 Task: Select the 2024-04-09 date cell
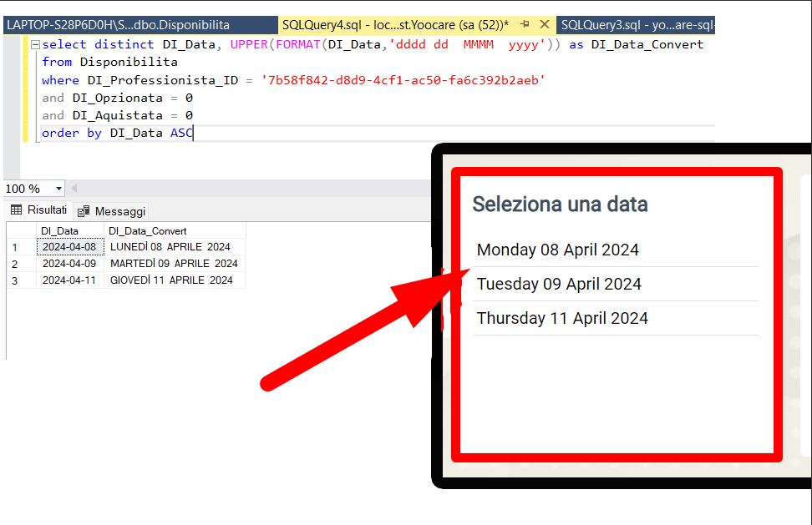[x=69, y=264]
